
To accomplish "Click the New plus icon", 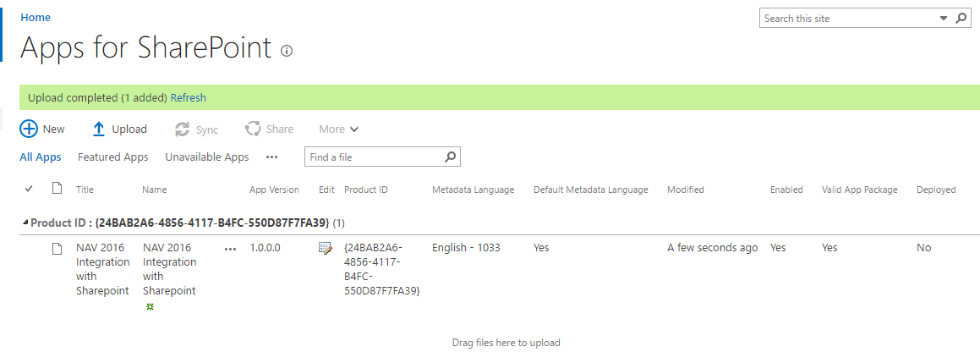I will click(x=29, y=129).
